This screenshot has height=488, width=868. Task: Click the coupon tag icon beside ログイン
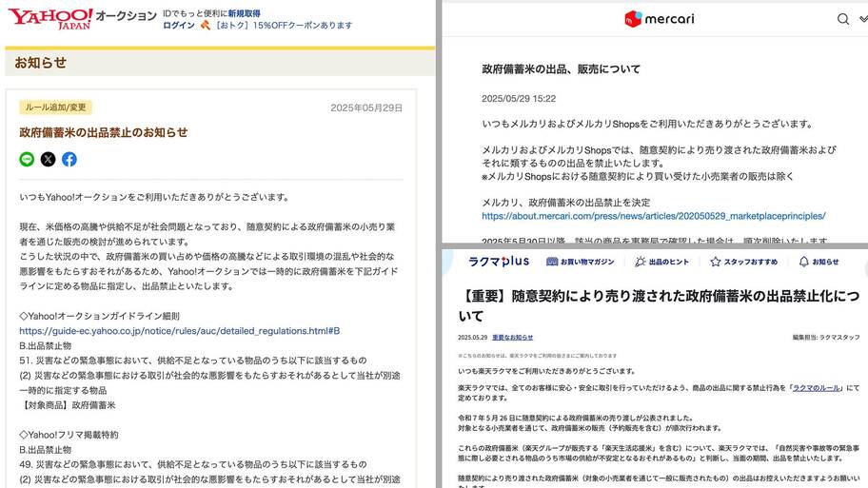point(205,25)
